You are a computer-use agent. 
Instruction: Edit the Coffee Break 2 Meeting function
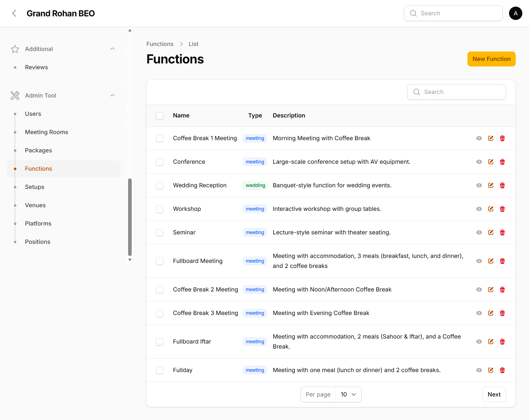tap(491, 290)
